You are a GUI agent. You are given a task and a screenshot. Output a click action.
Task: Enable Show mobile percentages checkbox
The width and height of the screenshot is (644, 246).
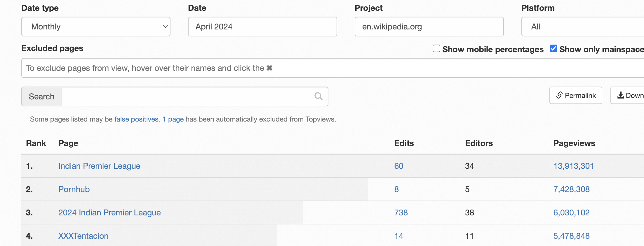[x=436, y=48]
